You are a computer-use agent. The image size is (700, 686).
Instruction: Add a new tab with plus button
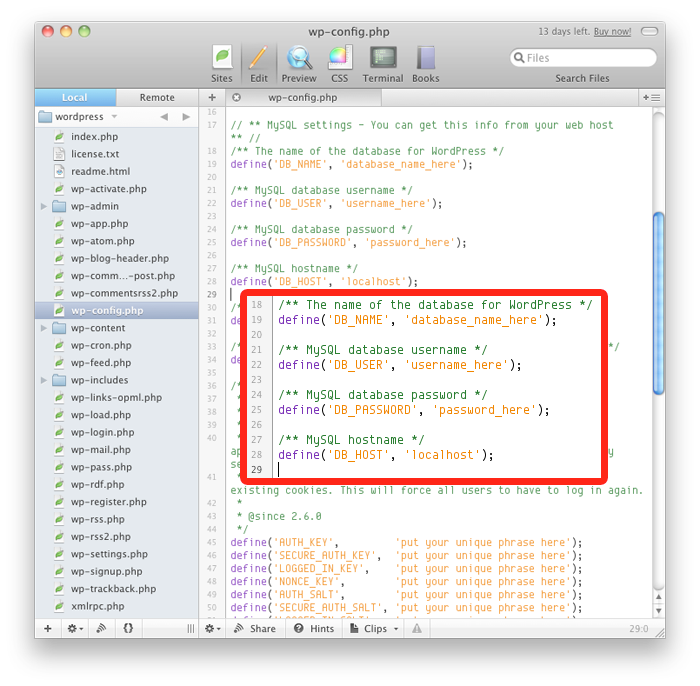(212, 98)
